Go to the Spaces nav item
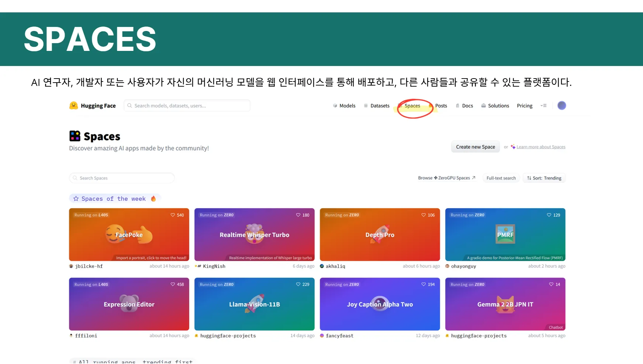This screenshot has height=364, width=643. click(x=412, y=106)
